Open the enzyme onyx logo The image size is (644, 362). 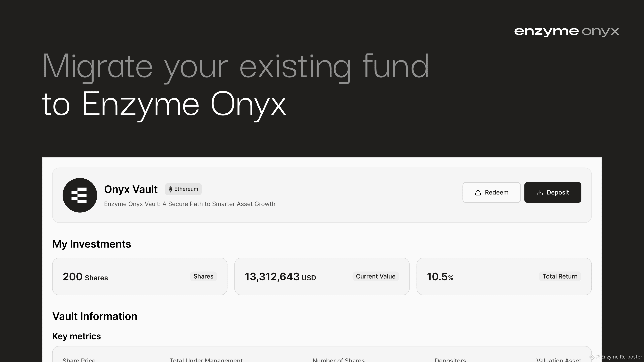tap(567, 32)
